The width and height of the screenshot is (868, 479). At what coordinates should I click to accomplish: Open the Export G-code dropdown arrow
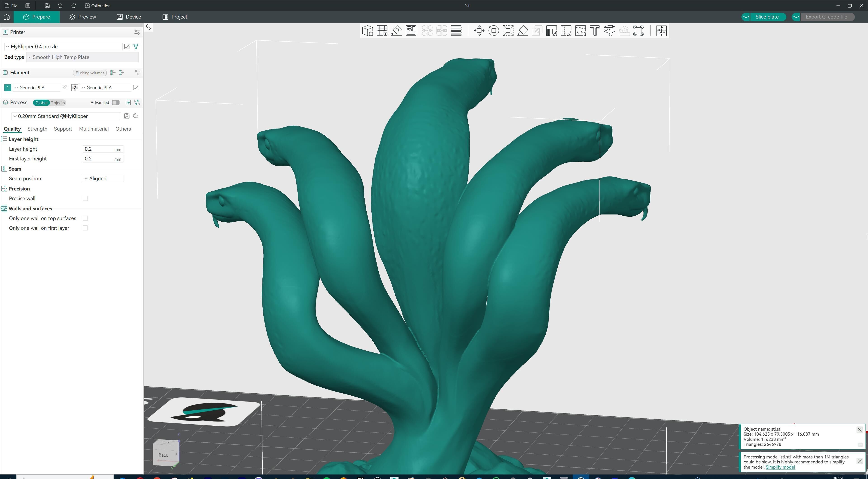point(796,17)
